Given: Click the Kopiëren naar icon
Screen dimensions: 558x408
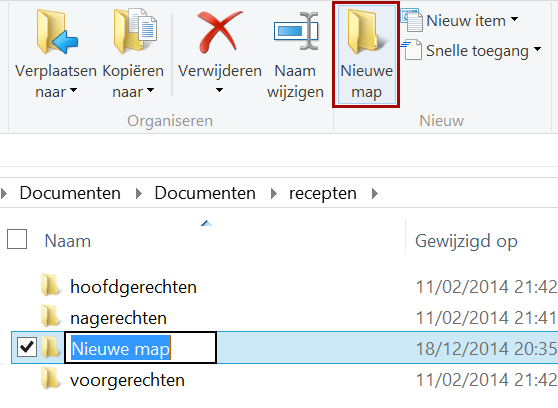Looking at the screenshot, I should click(135, 31).
